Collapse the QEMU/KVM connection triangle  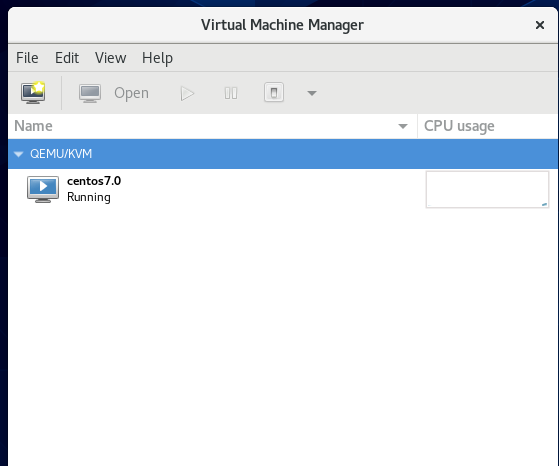(x=18, y=154)
